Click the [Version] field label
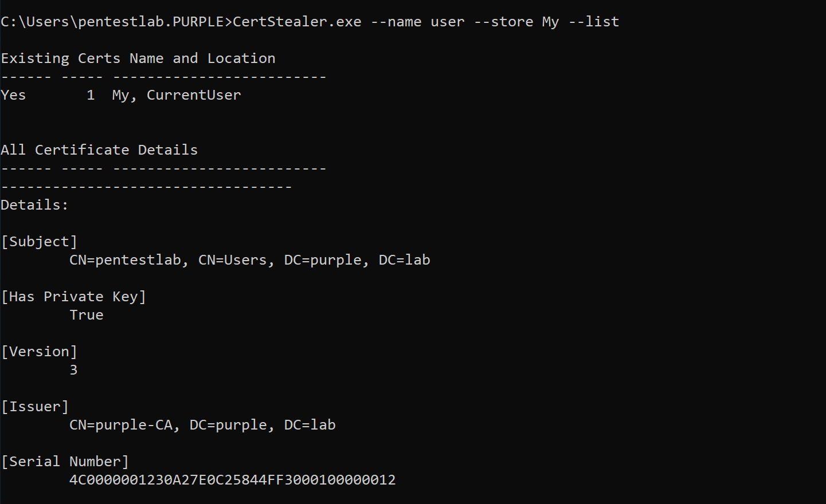 pos(39,352)
